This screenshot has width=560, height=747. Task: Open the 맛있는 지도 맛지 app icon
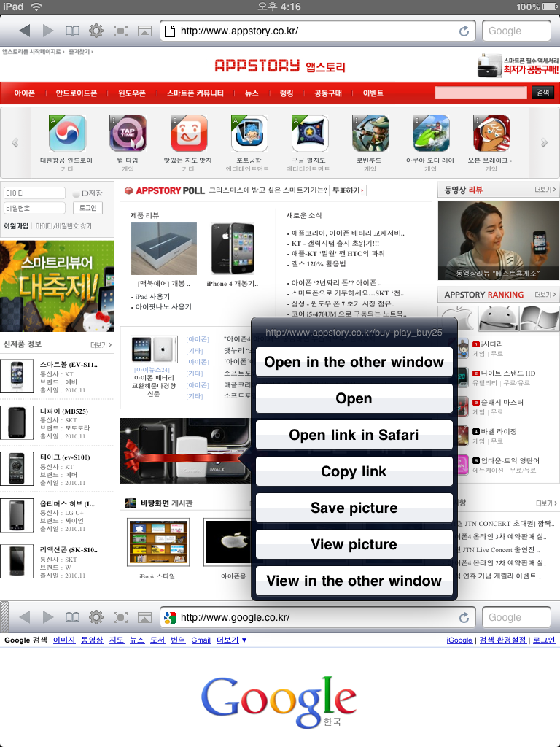[x=189, y=133]
